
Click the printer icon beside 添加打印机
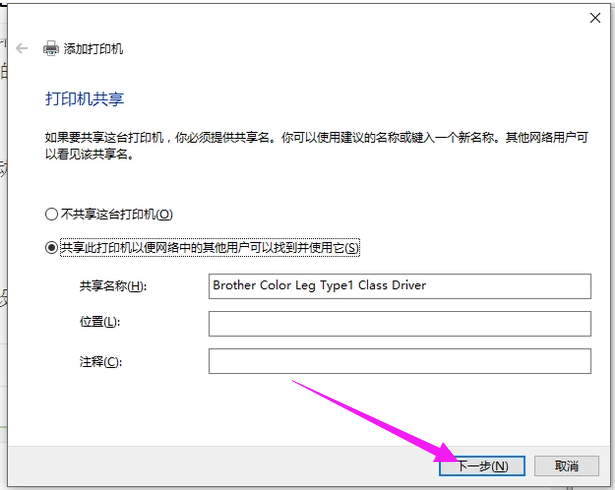pos(50,48)
